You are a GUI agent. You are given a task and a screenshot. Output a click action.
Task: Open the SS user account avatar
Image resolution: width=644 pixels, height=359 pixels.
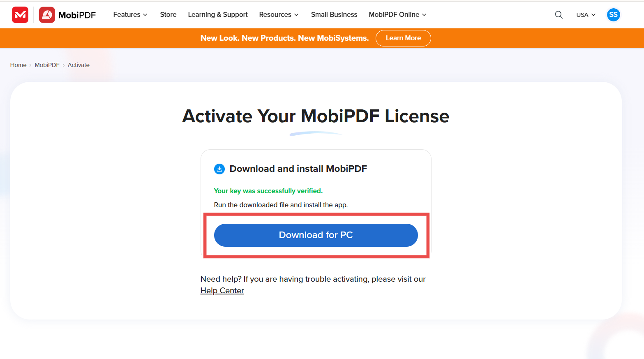613,15
